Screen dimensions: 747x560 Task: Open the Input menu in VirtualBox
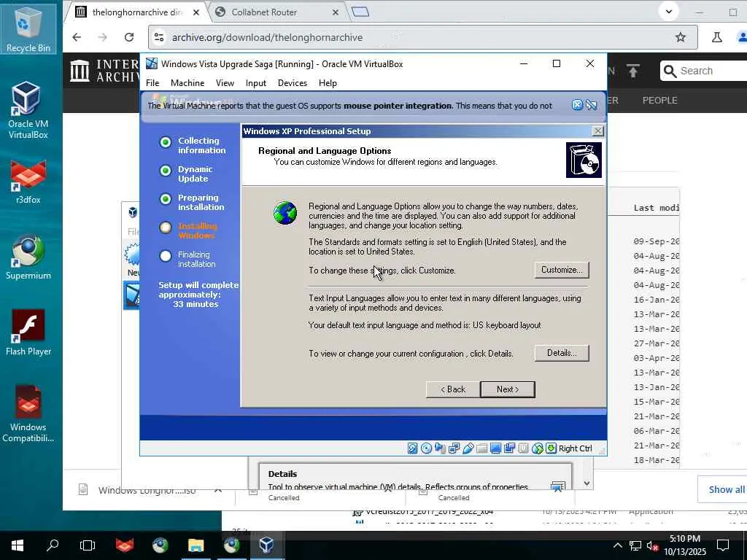[256, 83]
